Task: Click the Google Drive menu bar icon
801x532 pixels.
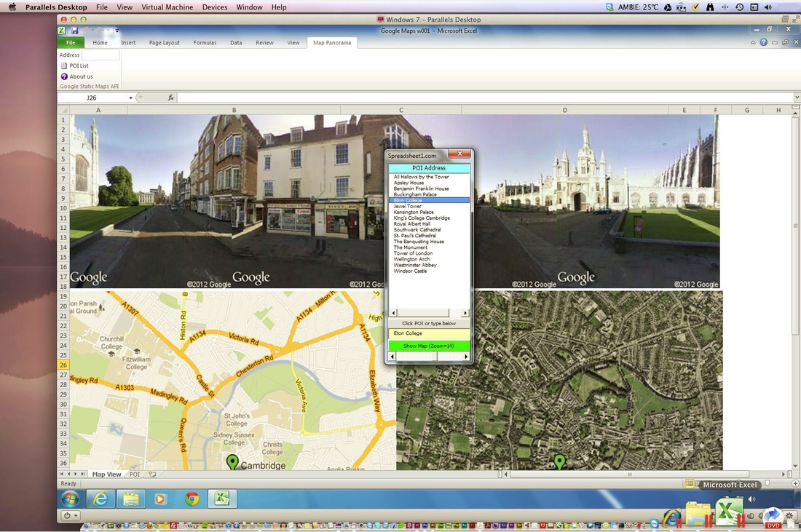Action: click(667, 7)
